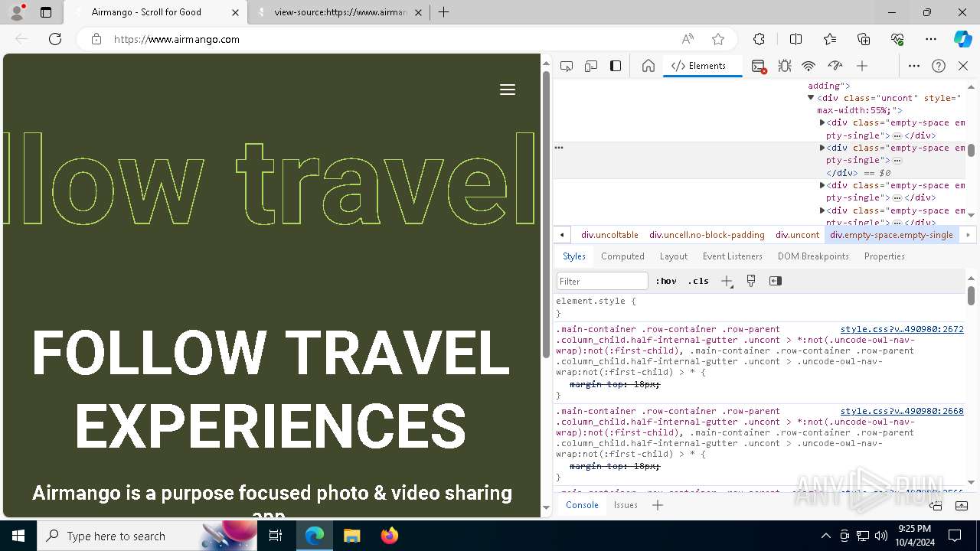The image size is (980, 551).
Task: Select the div.uncont breadcrumb
Action: pyautogui.click(x=797, y=235)
